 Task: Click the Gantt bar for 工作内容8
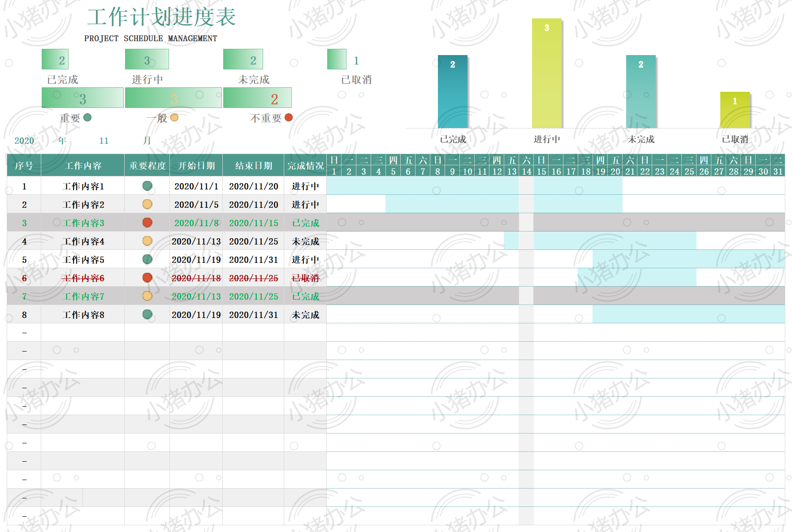tap(688, 314)
